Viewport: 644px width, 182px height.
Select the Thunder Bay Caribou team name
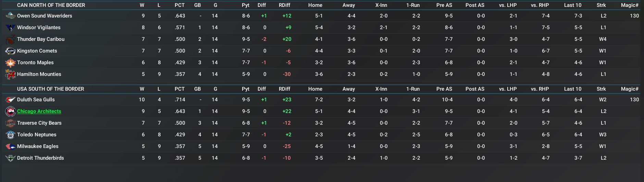tap(41, 39)
